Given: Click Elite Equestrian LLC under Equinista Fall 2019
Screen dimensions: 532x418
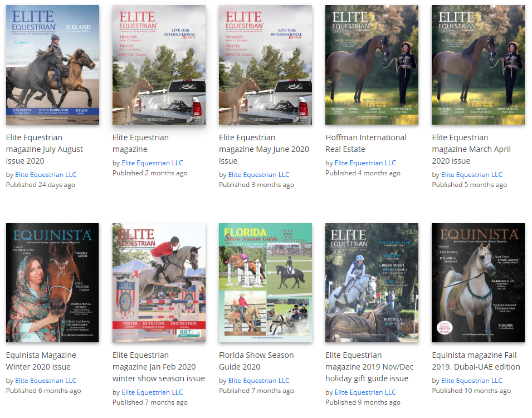Looking at the screenshot, I should [472, 381].
